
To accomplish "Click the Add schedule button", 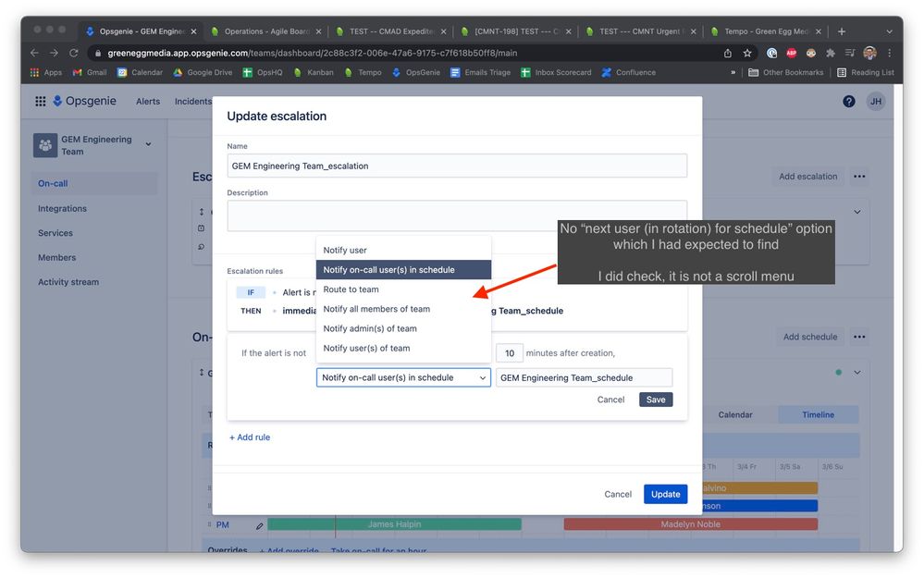I will click(x=809, y=337).
